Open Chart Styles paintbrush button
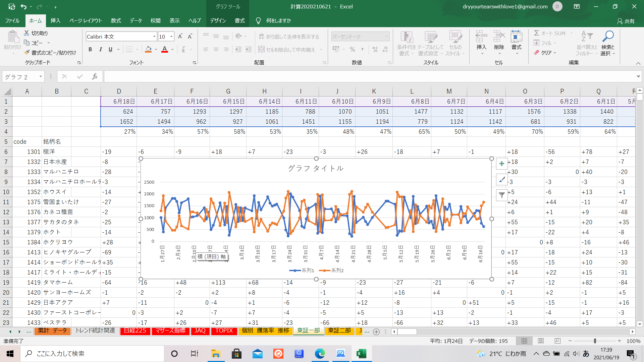The height and width of the screenshot is (362, 644). coord(501,180)
